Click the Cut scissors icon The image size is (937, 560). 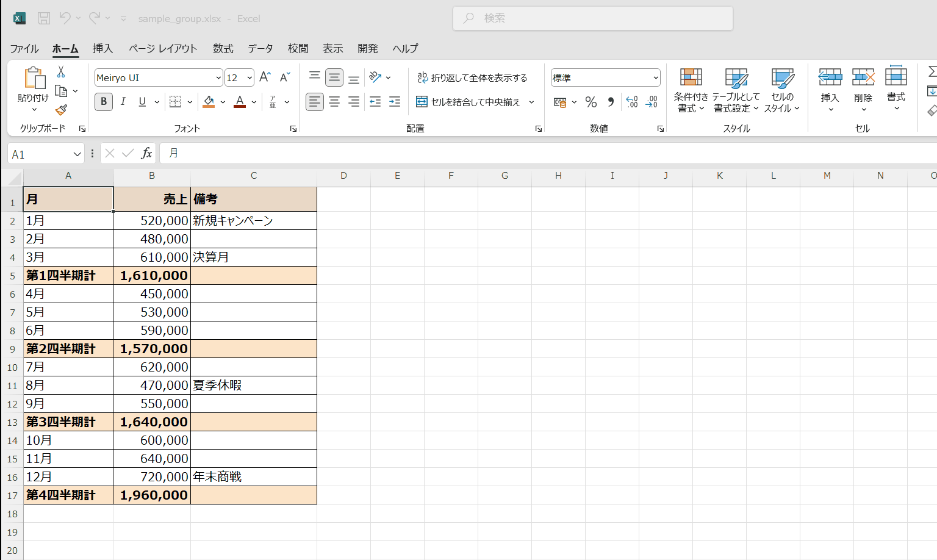(61, 72)
